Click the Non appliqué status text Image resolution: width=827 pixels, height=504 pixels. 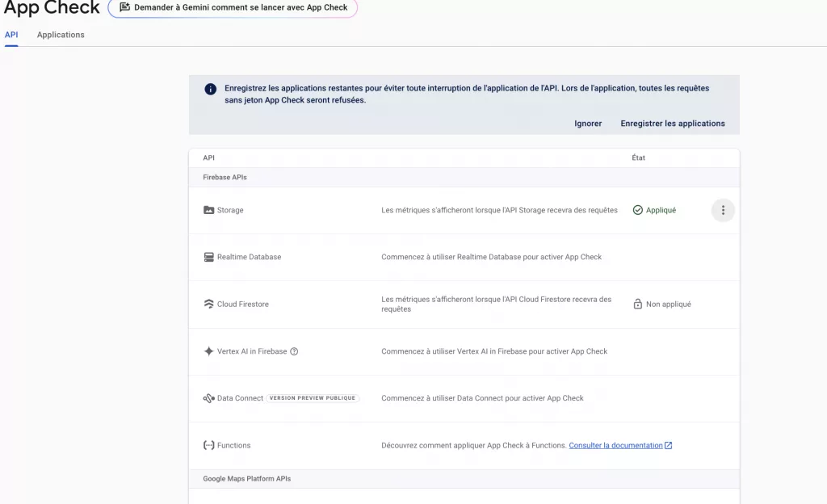[668, 304]
